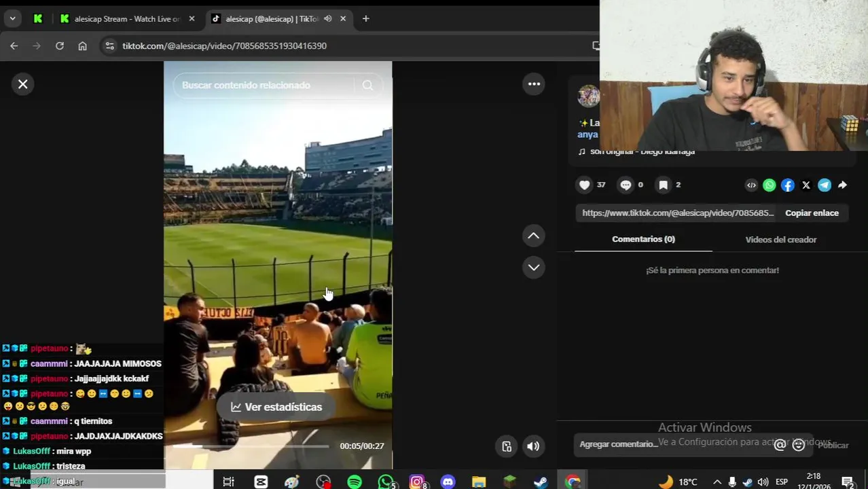The image size is (868, 489).
Task: Close the TikTok video viewer
Action: click(22, 84)
